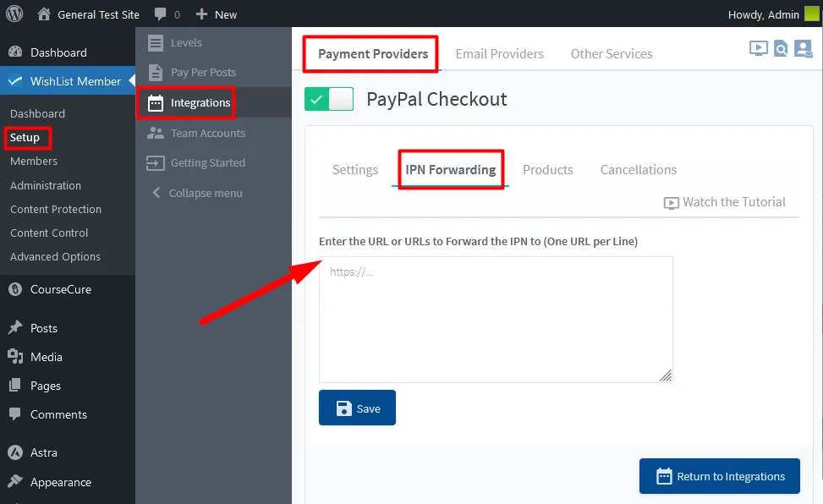Open Setup in WishList Member submenu

(x=25, y=138)
